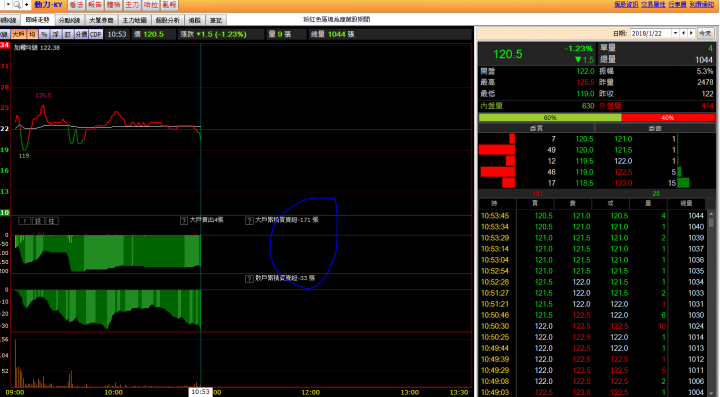Click the 加權均價 122.38 label
Image resolution: width=720 pixels, height=397 pixels.
coord(36,47)
